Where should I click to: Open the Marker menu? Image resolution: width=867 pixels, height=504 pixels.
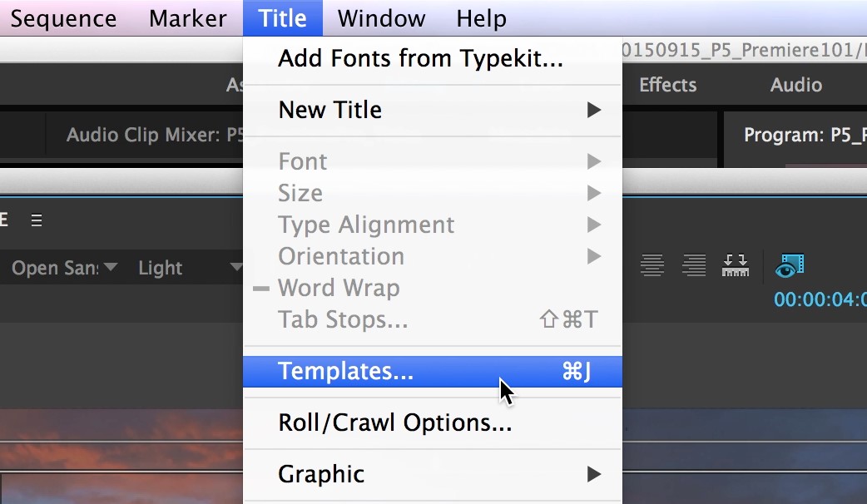tap(187, 18)
